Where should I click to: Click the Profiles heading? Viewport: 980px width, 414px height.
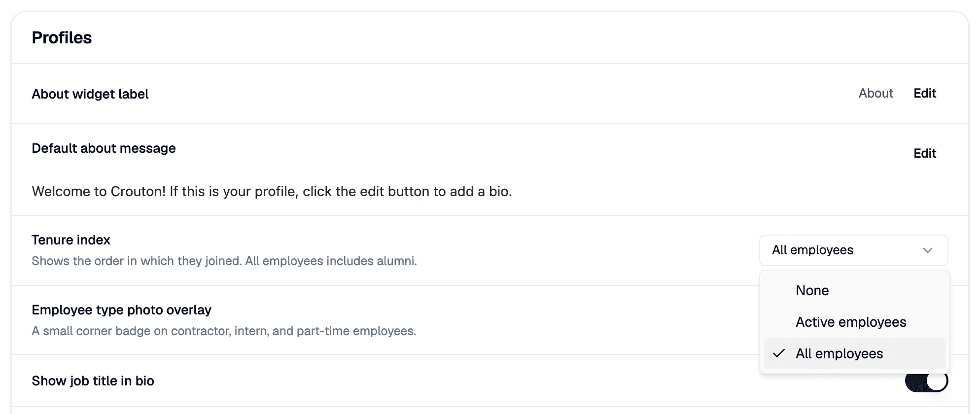tap(62, 37)
